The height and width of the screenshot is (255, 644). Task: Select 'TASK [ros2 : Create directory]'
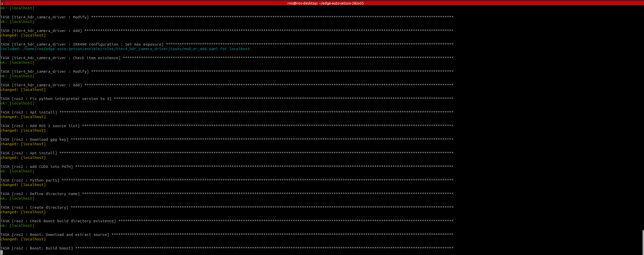tap(34, 207)
